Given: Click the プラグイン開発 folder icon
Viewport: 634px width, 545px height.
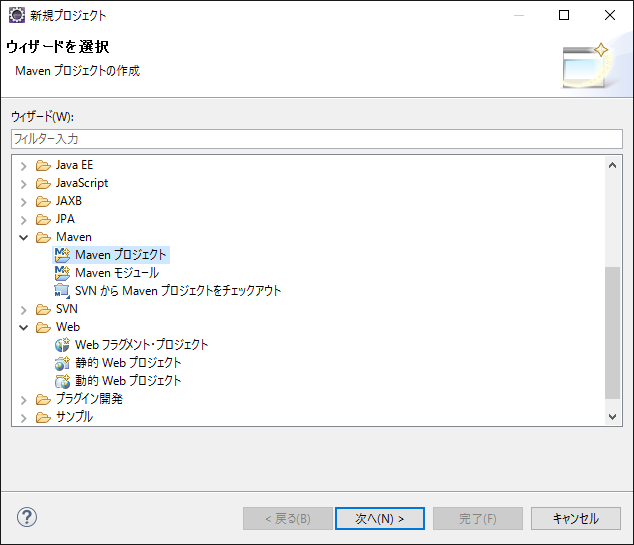Looking at the screenshot, I should pos(43,399).
